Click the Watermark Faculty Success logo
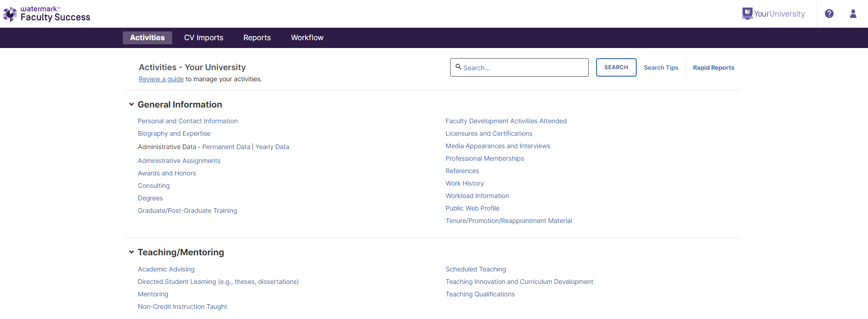This screenshot has width=868, height=319. 47,14
